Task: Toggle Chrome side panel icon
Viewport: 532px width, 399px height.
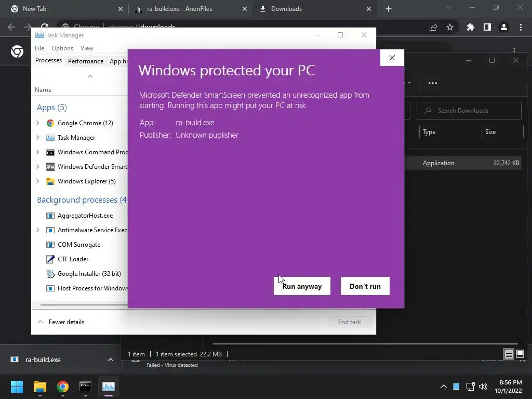Action: coord(487,27)
